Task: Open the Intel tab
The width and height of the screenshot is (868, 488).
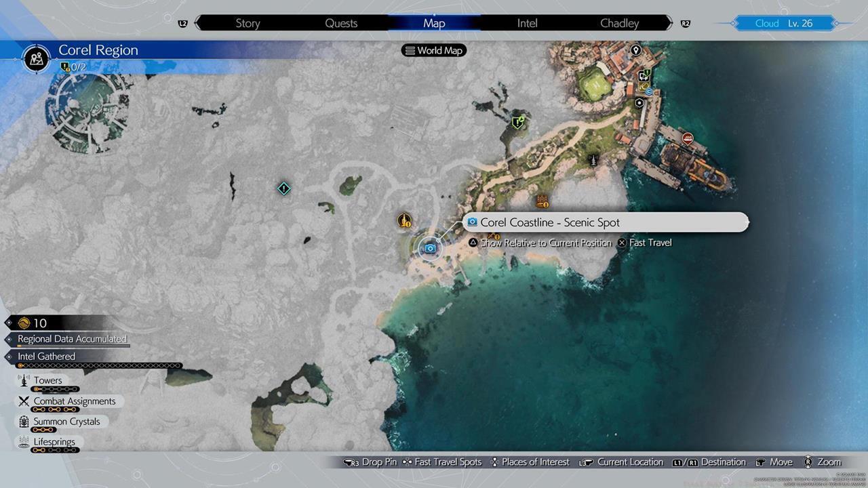Action: click(527, 23)
